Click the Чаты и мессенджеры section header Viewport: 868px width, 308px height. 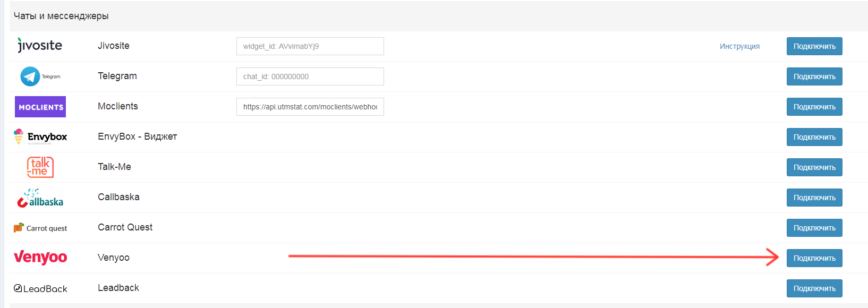(61, 16)
